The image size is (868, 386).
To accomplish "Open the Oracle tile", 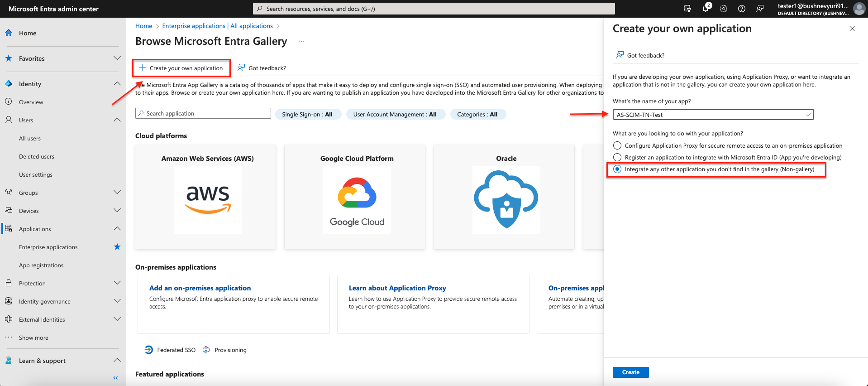I will (x=504, y=197).
